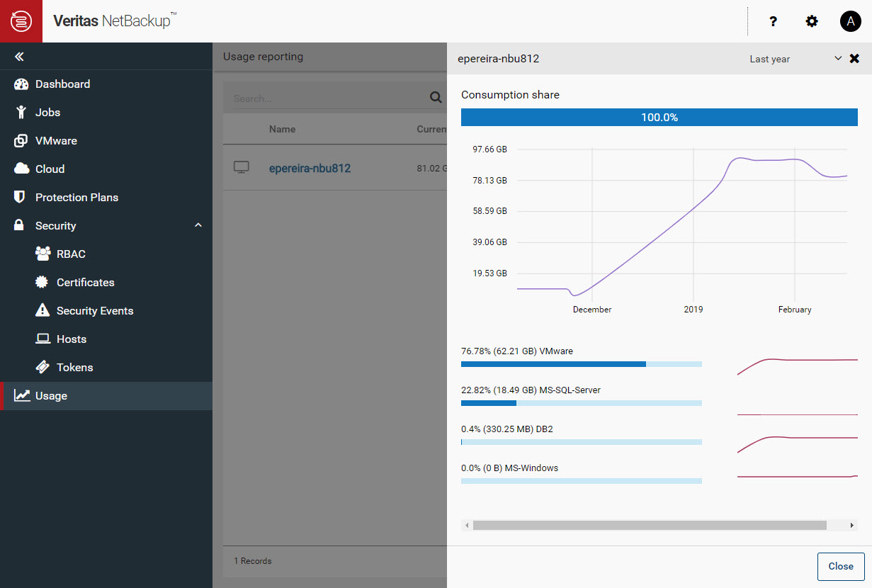
Task: Click the '97.66 GB' axis label
Action: pyautogui.click(x=490, y=149)
